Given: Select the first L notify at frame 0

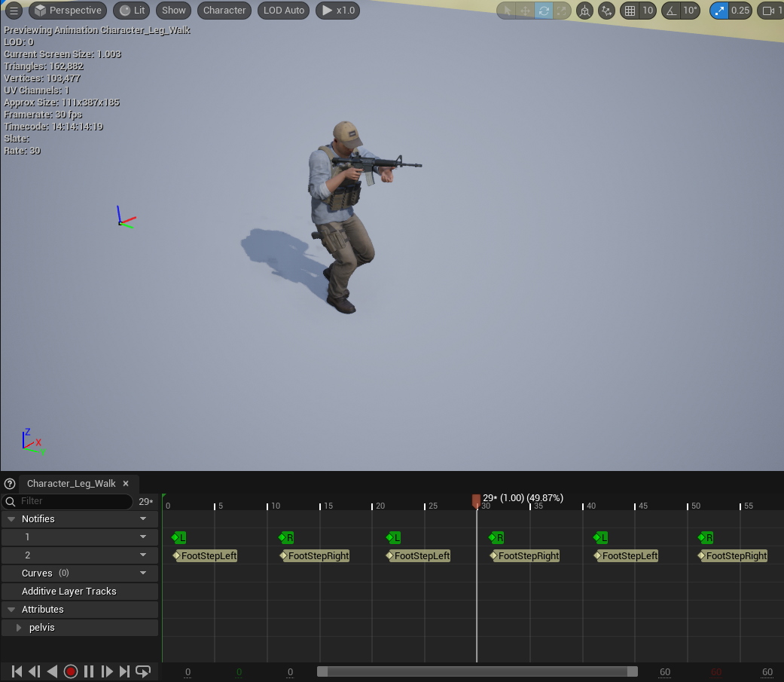Looking at the screenshot, I should (178, 538).
